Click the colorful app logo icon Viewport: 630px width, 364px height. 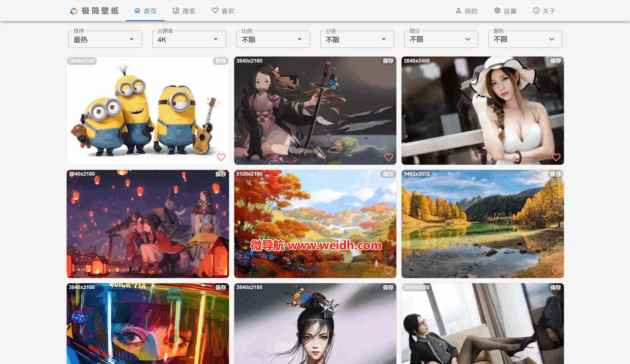click(x=74, y=11)
